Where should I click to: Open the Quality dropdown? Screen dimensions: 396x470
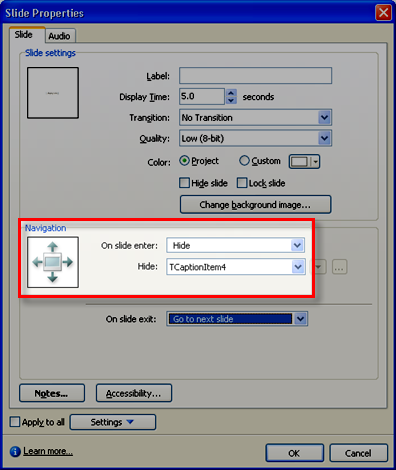255,138
